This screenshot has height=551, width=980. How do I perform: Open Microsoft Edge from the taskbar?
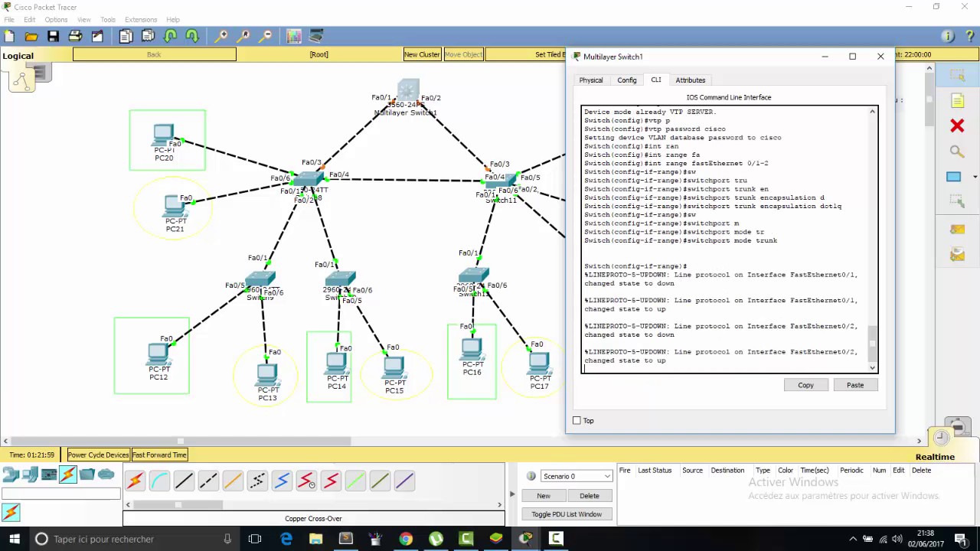pyautogui.click(x=286, y=539)
